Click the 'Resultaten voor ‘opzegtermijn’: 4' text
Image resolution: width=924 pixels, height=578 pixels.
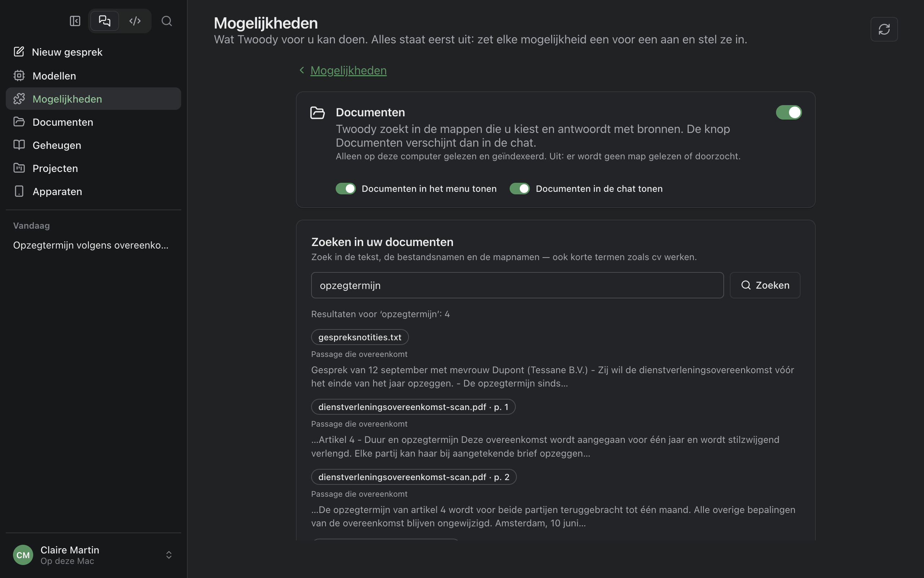[x=380, y=314]
